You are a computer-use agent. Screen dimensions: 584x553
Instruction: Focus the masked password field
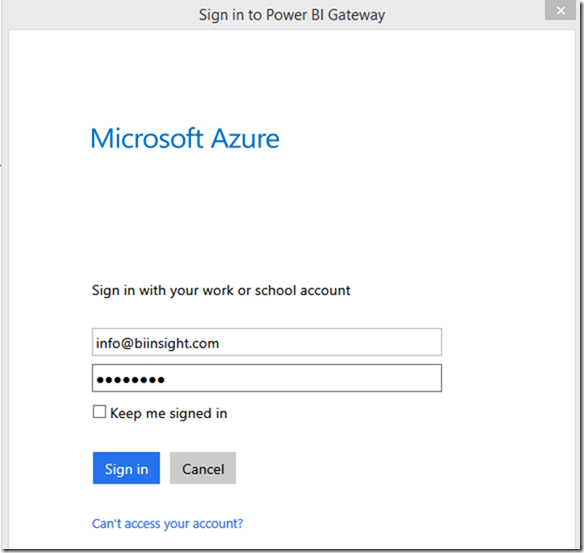pos(267,378)
